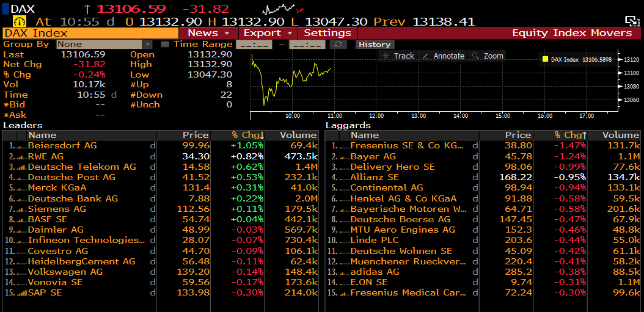Sort Laggards by Price column header
Screen dimensions: 644x312
506,135
